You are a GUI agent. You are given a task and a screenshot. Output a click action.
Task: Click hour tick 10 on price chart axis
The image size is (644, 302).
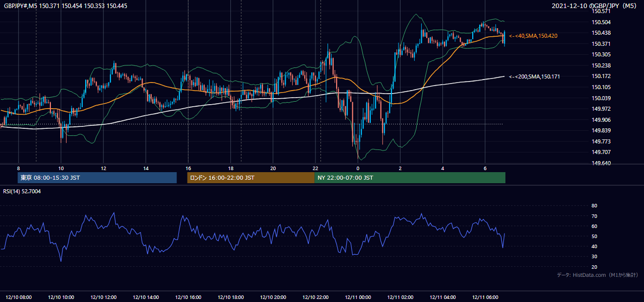(61, 168)
